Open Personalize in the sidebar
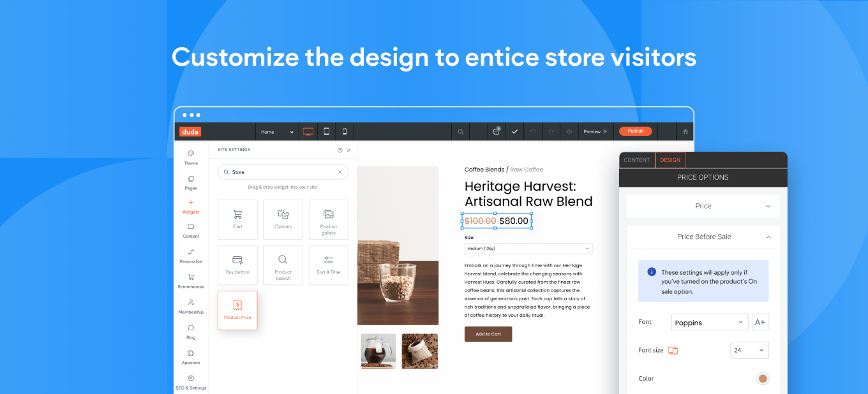The height and width of the screenshot is (394, 868). pos(191,256)
